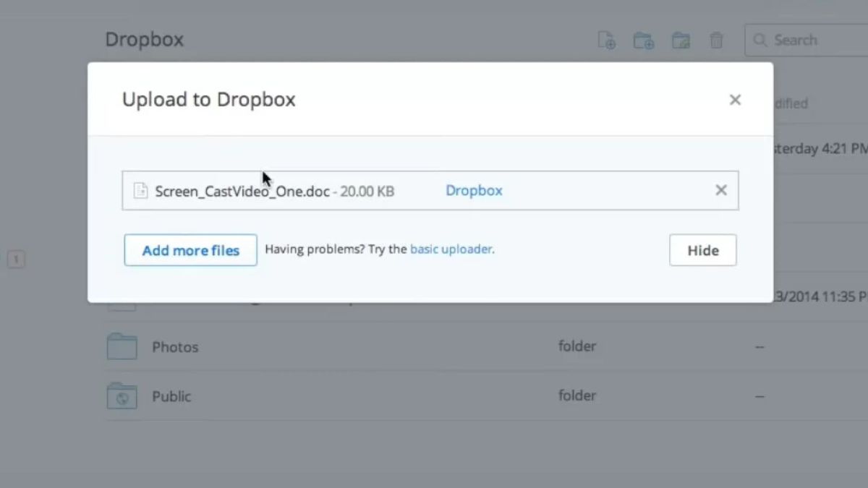Close the Upload to Dropbox dialog
868x488 pixels.
(x=735, y=100)
